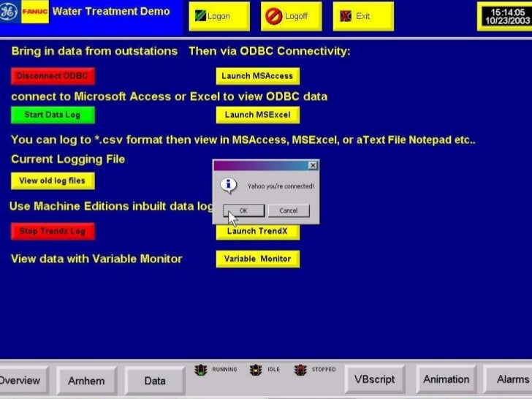Screen dimensions: 532x399
Task: Switch to the Arnhem tab
Action: pos(86,381)
